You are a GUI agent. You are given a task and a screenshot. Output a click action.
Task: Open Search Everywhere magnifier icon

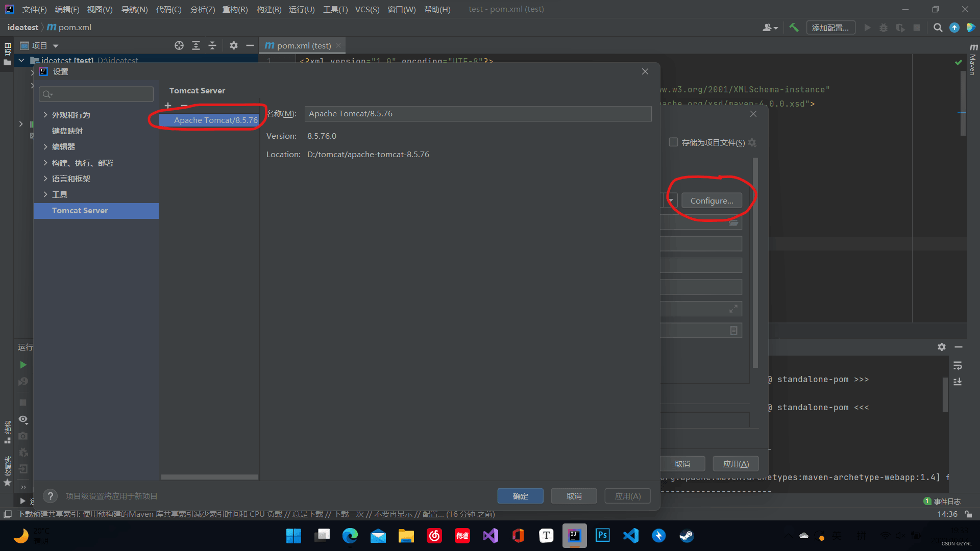938,28
